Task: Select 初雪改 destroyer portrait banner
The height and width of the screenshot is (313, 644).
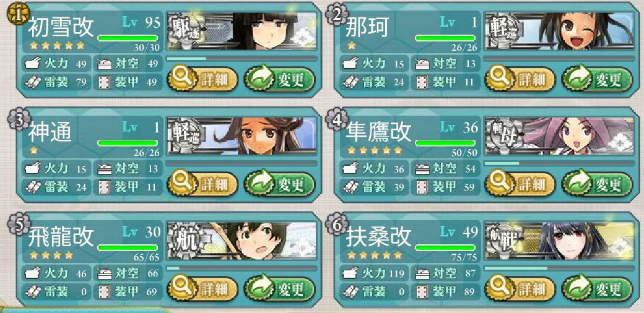Action: click(242, 31)
